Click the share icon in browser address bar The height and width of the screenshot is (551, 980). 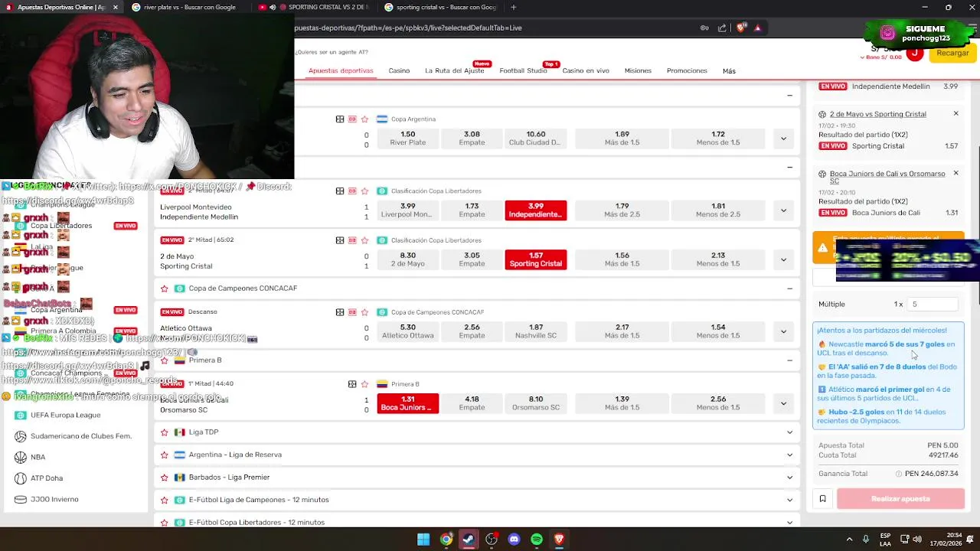pyautogui.click(x=722, y=28)
